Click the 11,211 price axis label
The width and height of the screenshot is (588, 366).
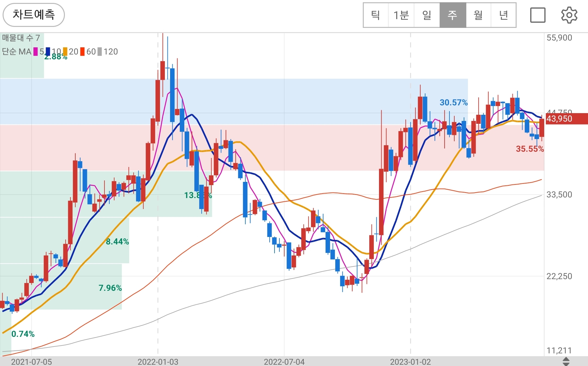[559, 350]
